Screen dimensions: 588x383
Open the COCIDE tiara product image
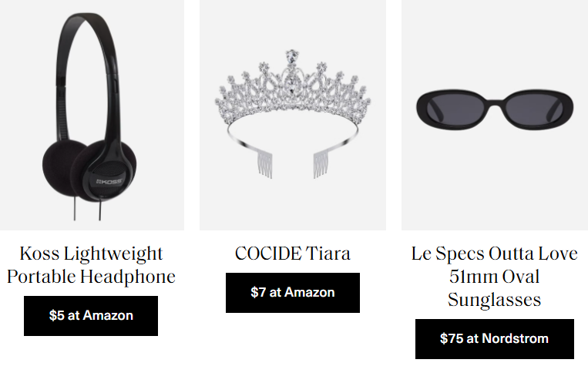point(293,115)
